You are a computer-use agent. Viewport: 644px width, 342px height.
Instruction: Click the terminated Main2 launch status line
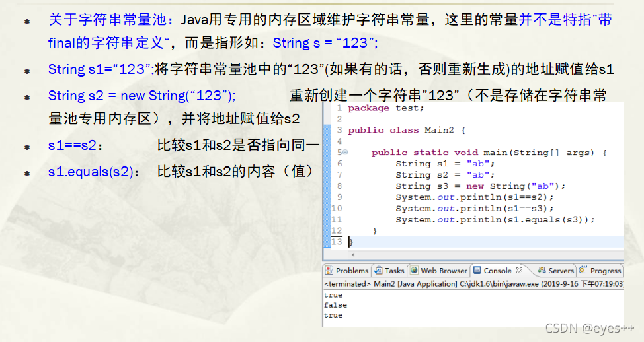(474, 284)
